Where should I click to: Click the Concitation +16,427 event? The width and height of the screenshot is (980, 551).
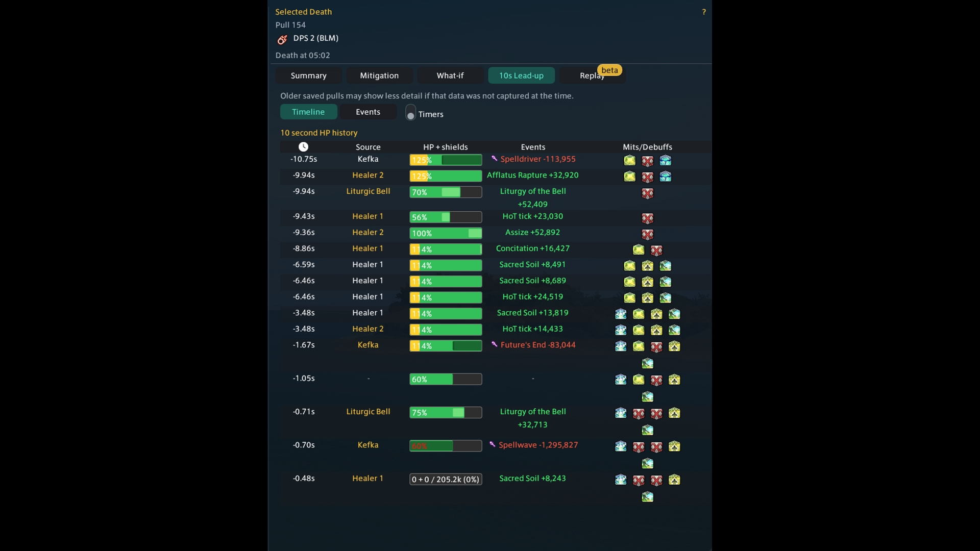[533, 248]
